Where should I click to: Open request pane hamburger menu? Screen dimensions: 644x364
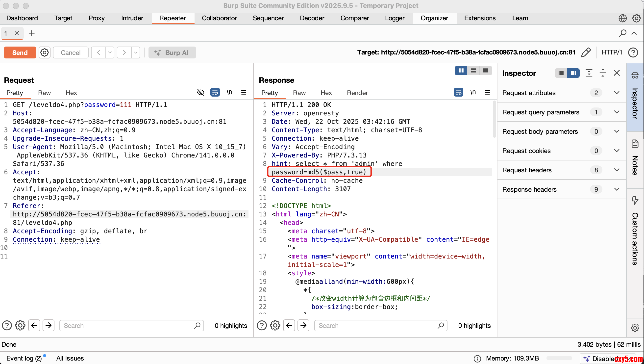point(244,93)
